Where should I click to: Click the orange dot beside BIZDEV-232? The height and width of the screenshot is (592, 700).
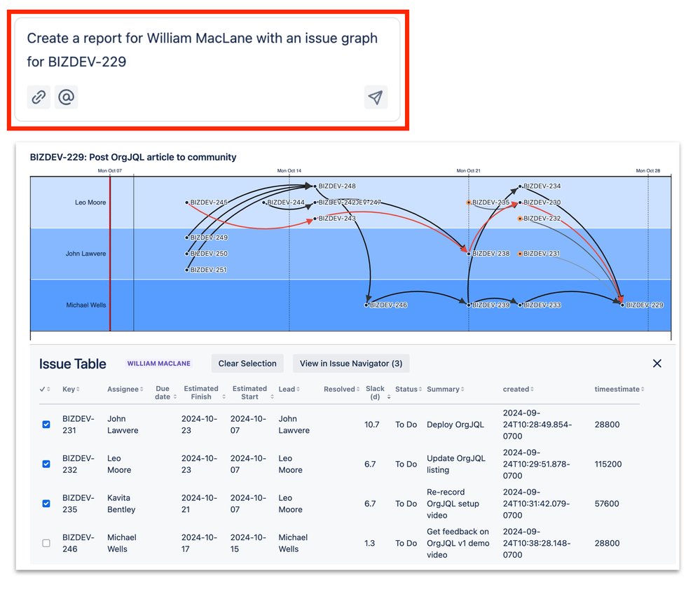coord(521,218)
